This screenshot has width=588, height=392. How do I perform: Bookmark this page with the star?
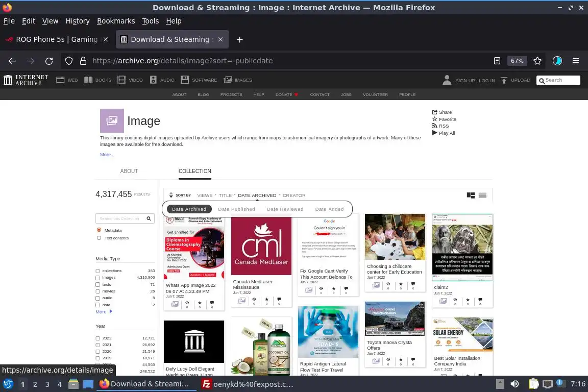[537, 61]
